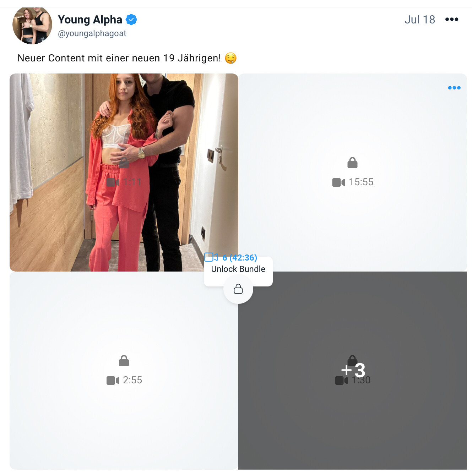Click the 6 (42:36) bundle summary
This screenshot has width=472, height=476.
pos(239,257)
